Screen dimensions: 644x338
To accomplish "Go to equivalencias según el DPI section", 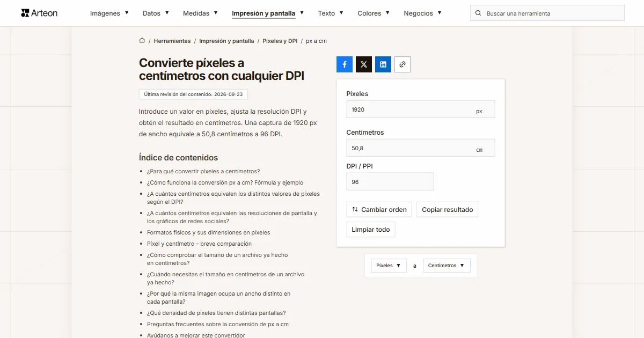I will click(x=233, y=198).
